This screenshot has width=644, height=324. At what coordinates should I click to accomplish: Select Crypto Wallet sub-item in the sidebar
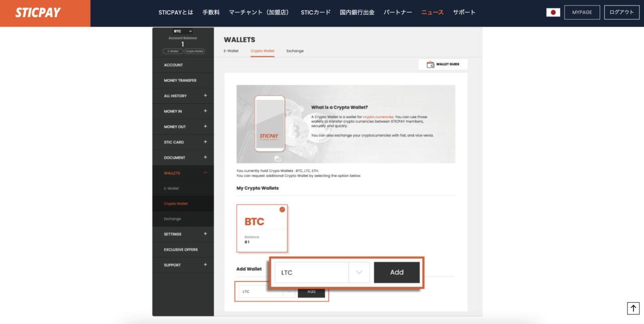pyautogui.click(x=183, y=204)
